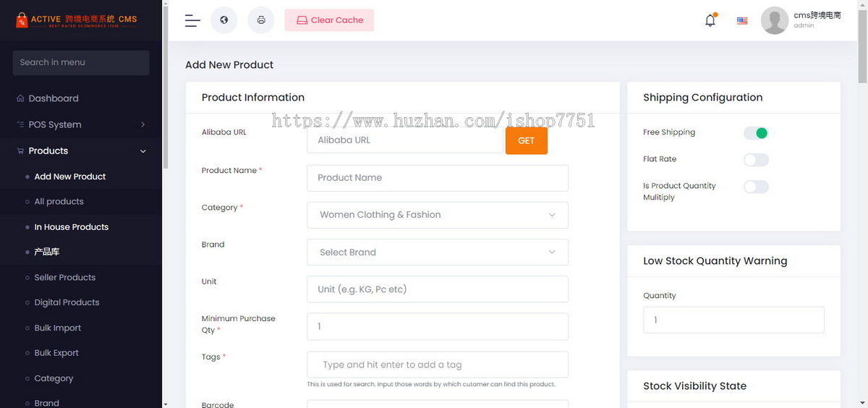Collapse the Products menu chevron
Screen dimensions: 868x408
pos(142,151)
